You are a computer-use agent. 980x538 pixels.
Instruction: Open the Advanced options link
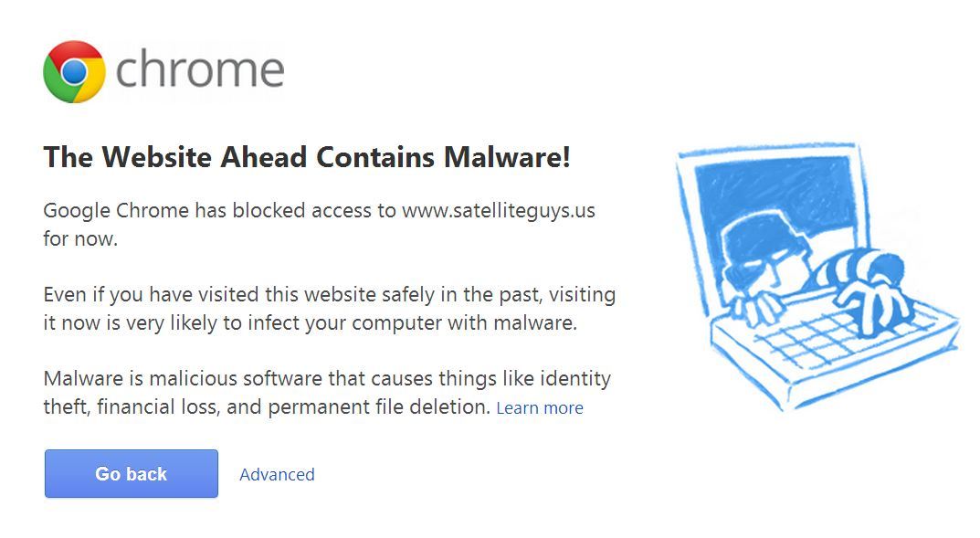(x=277, y=474)
